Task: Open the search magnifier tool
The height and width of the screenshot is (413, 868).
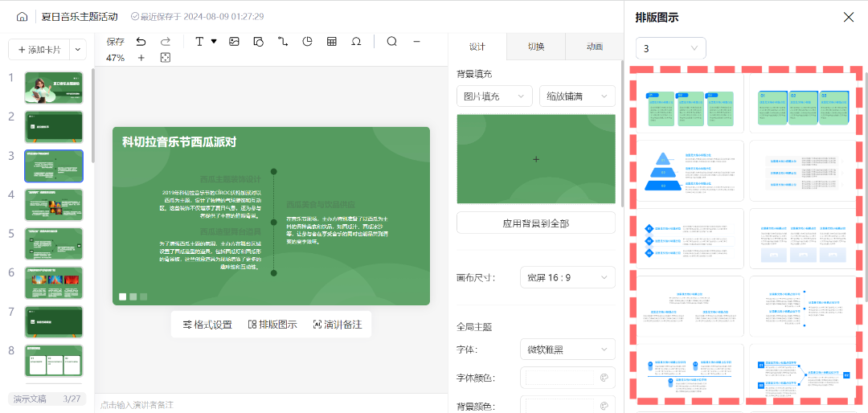Action: 392,42
